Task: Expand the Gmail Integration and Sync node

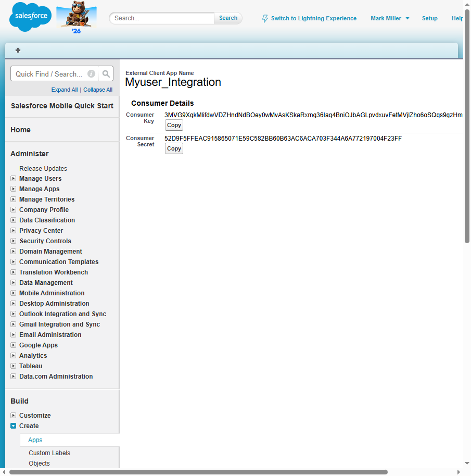Action: (x=14, y=324)
